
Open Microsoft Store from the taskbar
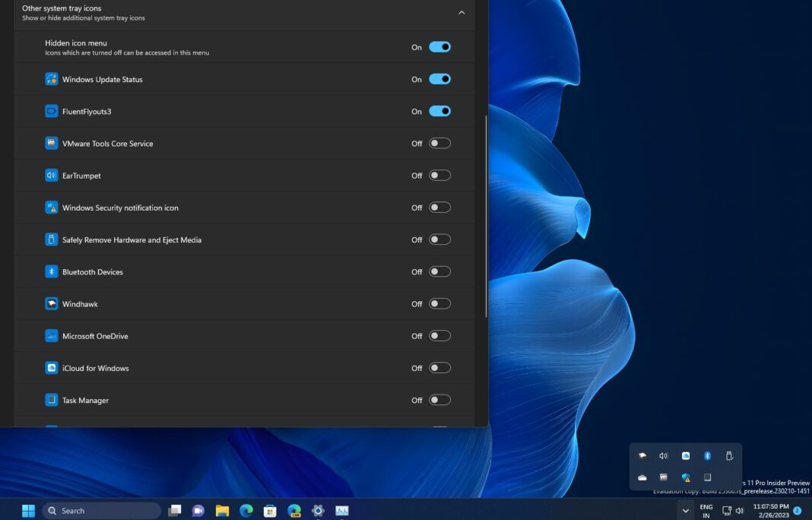[x=269, y=510]
